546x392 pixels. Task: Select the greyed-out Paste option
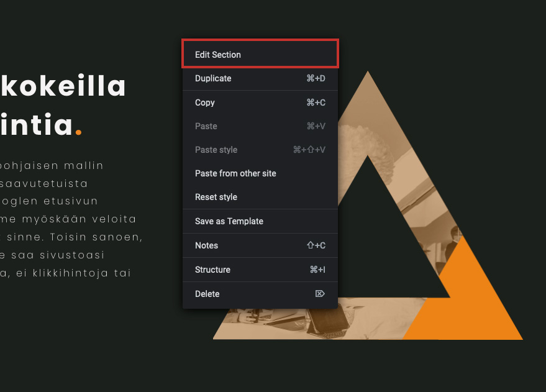[260, 126]
